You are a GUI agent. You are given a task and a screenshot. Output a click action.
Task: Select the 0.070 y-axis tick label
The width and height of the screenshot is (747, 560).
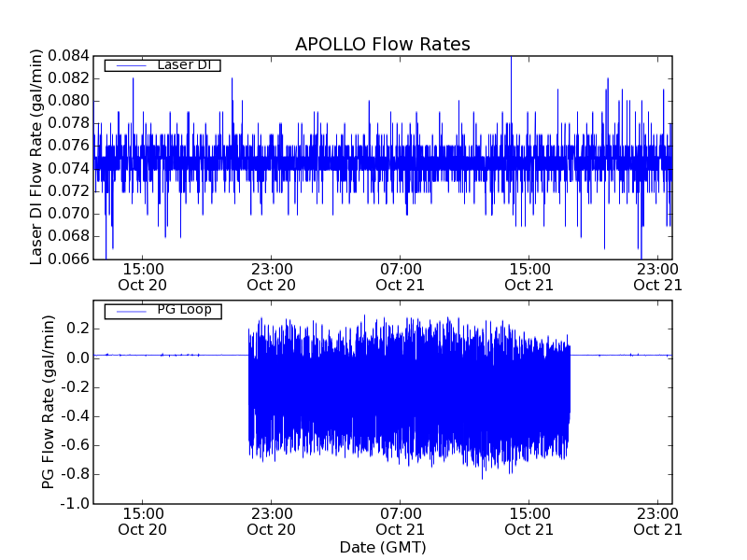coord(68,214)
